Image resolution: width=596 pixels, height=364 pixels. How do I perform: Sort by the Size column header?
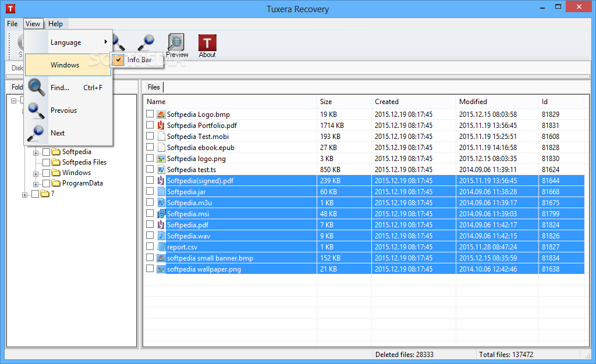click(x=343, y=102)
